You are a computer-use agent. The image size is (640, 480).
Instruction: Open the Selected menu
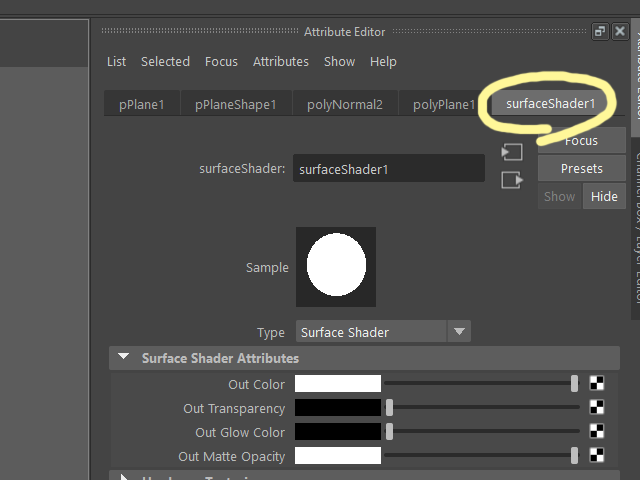(165, 62)
